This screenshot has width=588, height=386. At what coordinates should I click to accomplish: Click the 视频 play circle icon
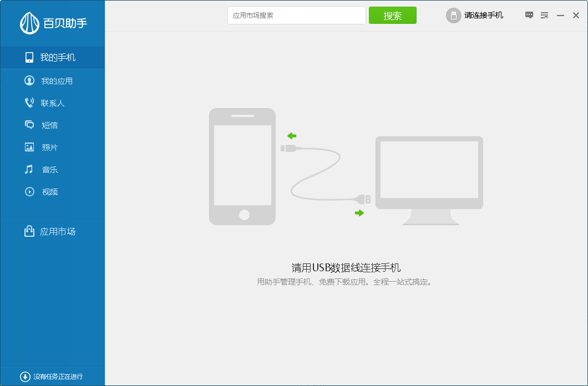point(29,191)
